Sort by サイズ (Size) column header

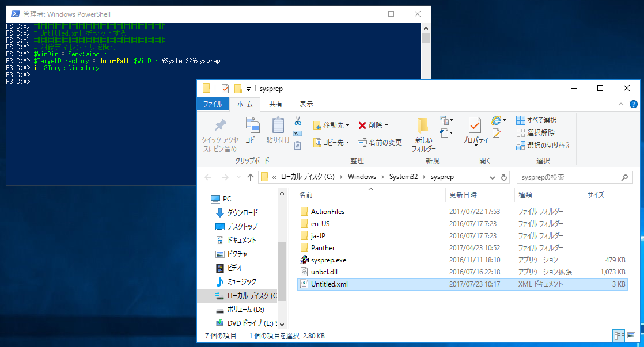pos(606,195)
